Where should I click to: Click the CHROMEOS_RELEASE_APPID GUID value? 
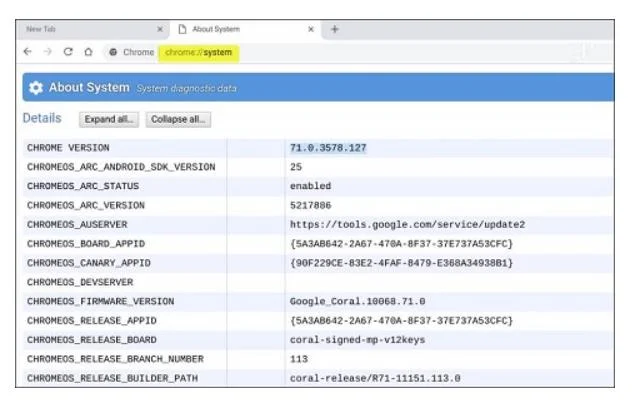(x=402, y=321)
